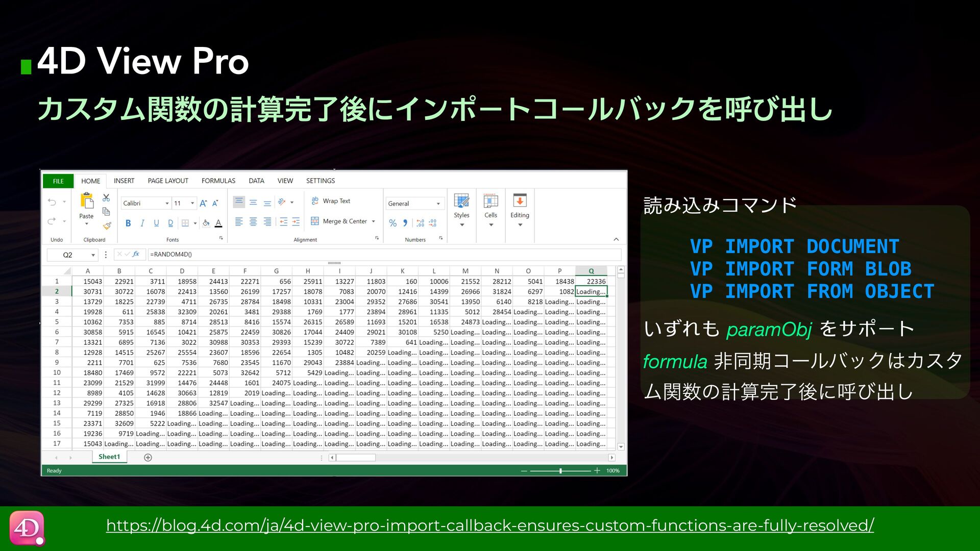This screenshot has width=980, height=551.
Task: Toggle Italic formatting
Action: pos(142,223)
